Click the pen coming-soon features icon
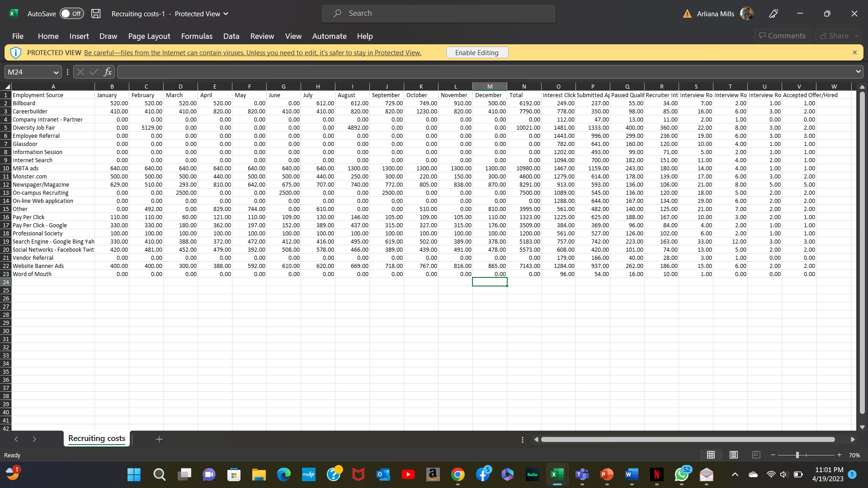 tap(774, 14)
